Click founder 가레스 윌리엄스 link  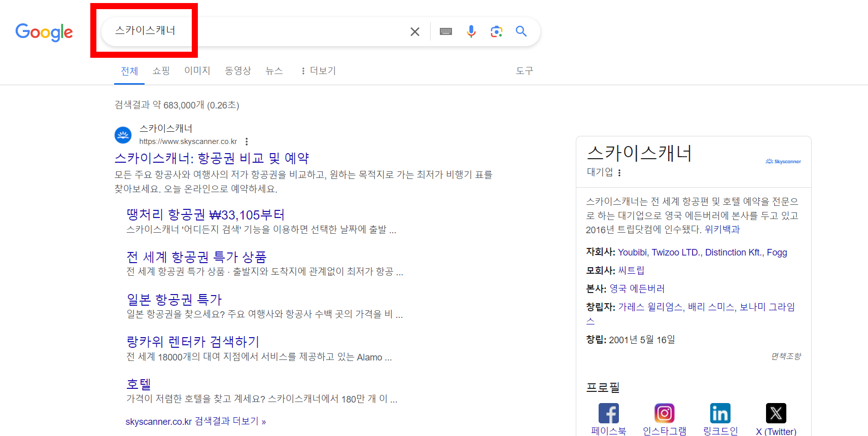tap(650, 307)
